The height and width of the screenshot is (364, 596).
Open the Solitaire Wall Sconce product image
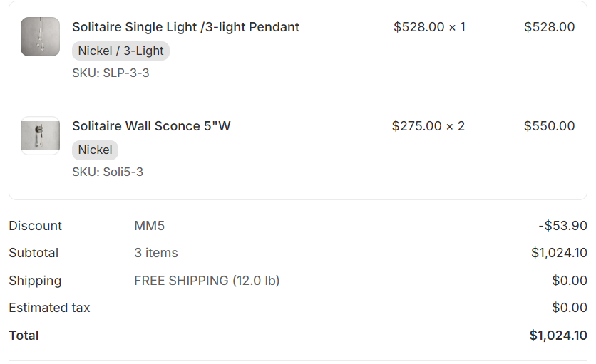tap(40, 135)
